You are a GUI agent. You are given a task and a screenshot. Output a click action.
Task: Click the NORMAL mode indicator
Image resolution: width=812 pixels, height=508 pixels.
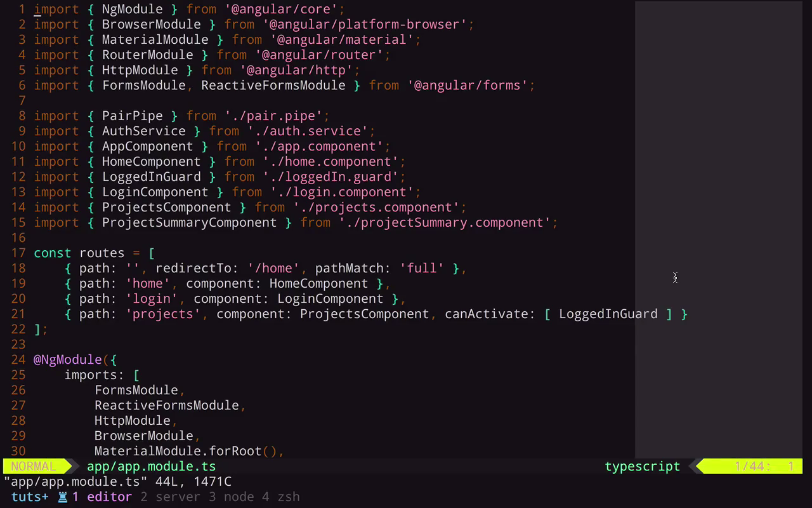pyautogui.click(x=34, y=466)
